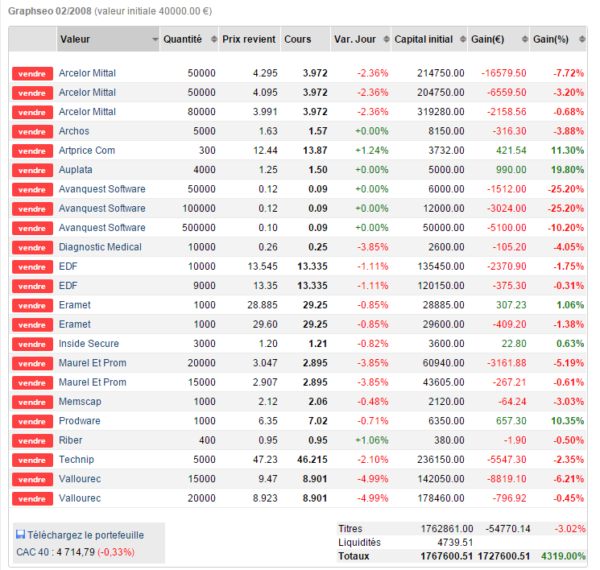Sell the Memscap position
The width and height of the screenshot is (600, 570).
click(x=33, y=402)
